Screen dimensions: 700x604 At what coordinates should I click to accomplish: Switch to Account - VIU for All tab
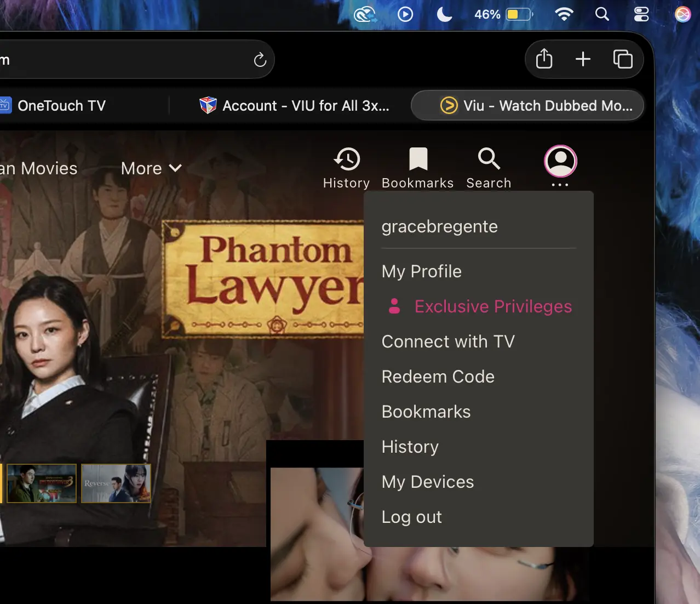coord(295,105)
